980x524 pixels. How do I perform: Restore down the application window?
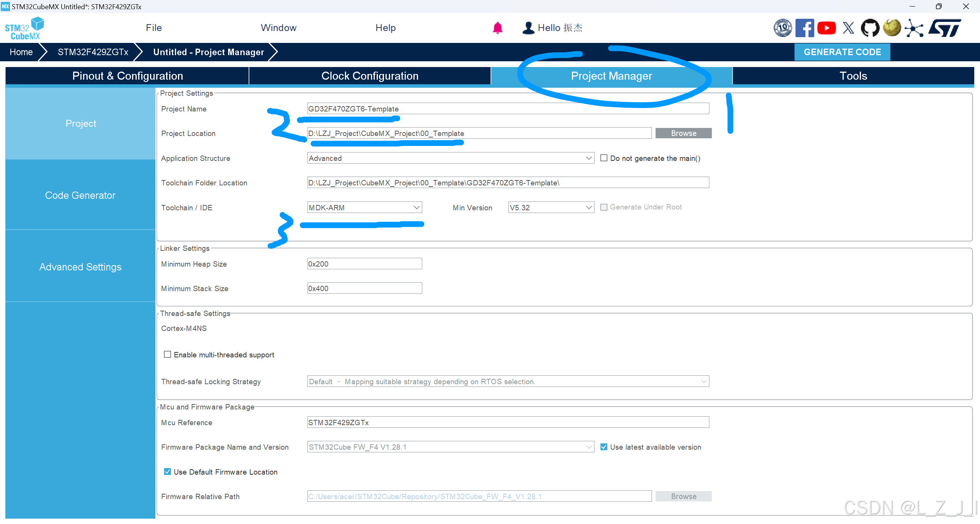(x=939, y=7)
